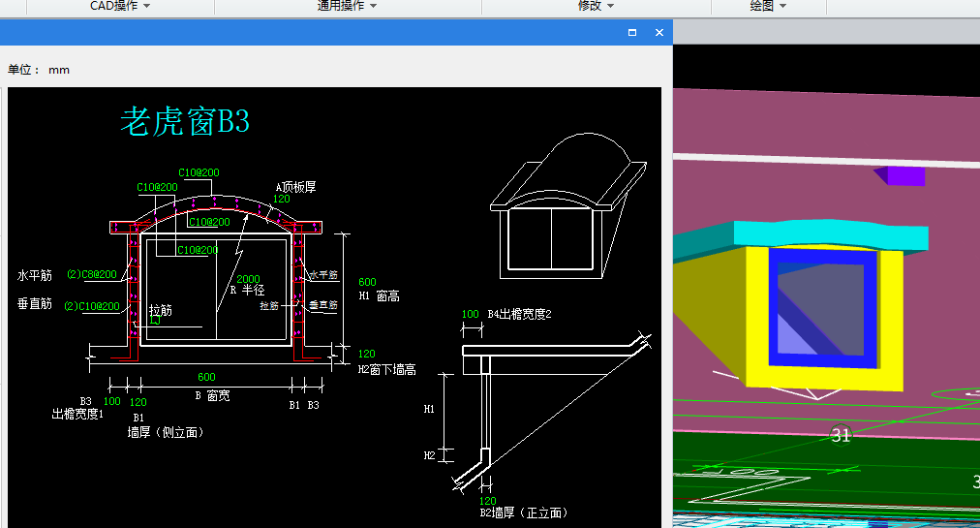Image resolution: width=980 pixels, height=528 pixels.
Task: Edit the 水平筋 value (2)C8@200
Action: [x=92, y=274]
